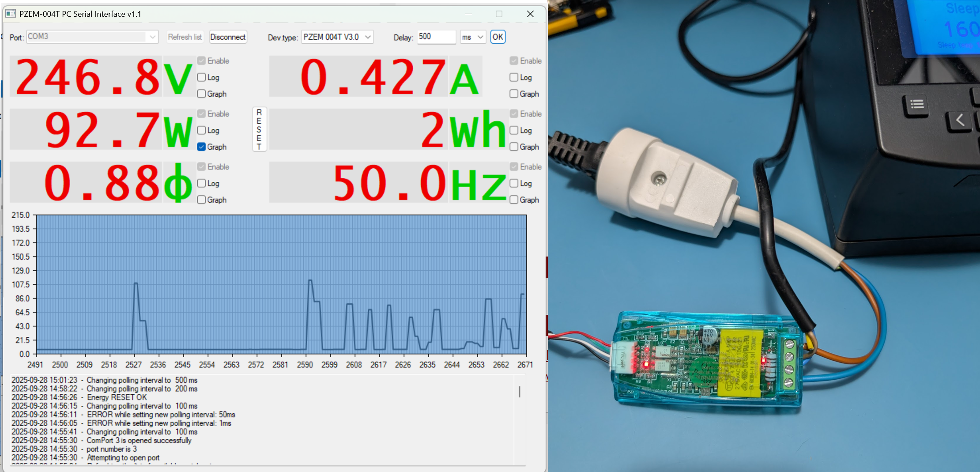
Task: Open the ms delay unit dropdown
Action: pyautogui.click(x=480, y=37)
